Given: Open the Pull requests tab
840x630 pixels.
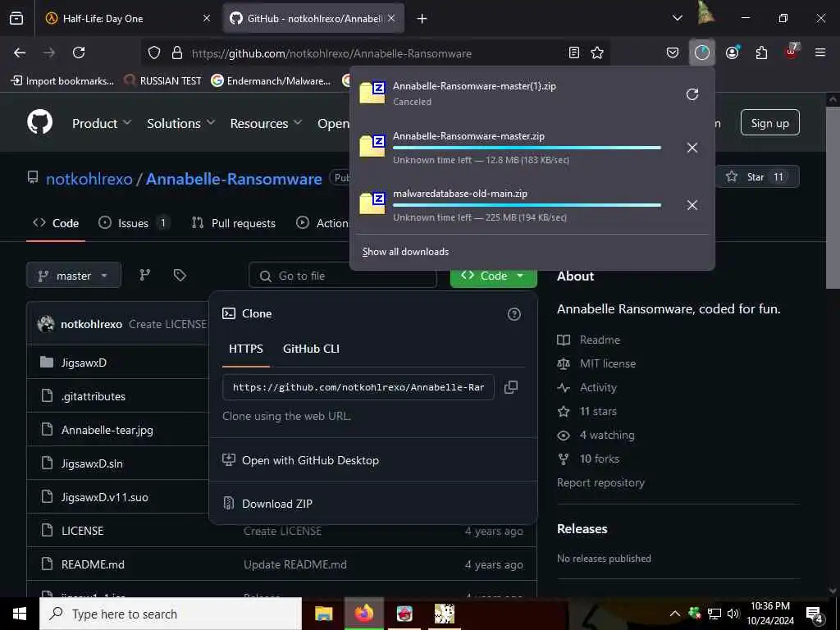Looking at the screenshot, I should pyautogui.click(x=234, y=223).
